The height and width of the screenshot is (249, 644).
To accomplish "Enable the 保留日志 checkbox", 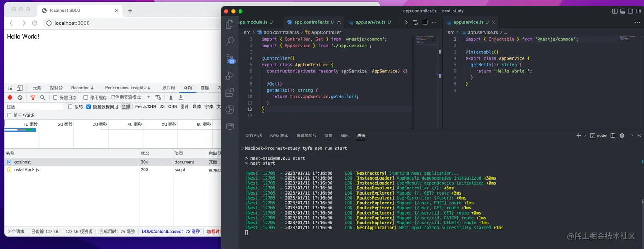I will click(55, 97).
